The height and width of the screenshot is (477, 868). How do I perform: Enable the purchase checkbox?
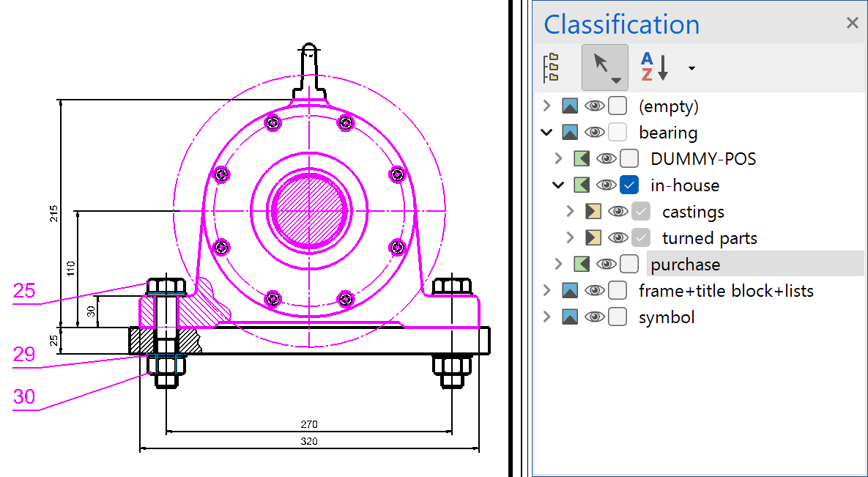click(x=629, y=265)
